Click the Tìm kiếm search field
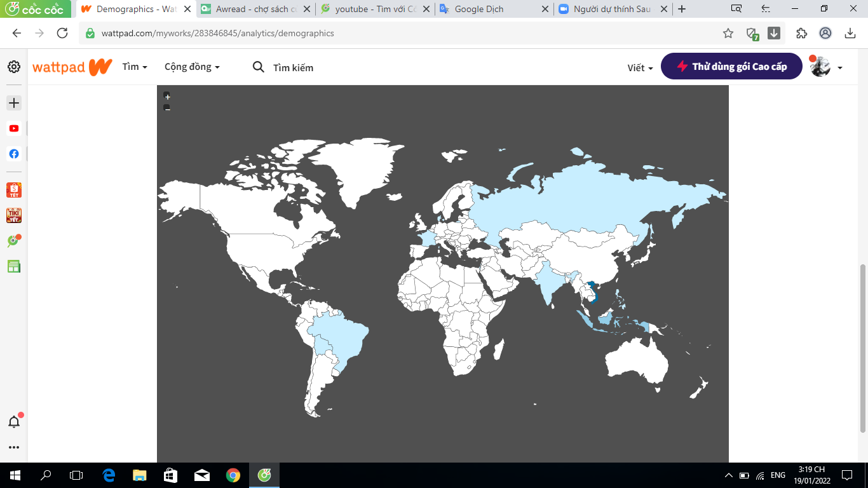The width and height of the screenshot is (868, 488). tap(293, 67)
